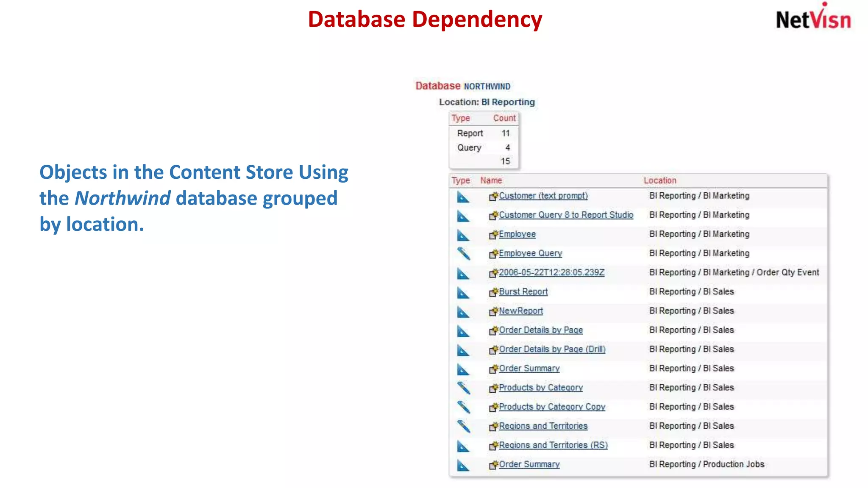Viewport: 868px width, 488px height.
Task: Open the 2006-05-22T12:28:05.239Z link
Action: click(551, 272)
